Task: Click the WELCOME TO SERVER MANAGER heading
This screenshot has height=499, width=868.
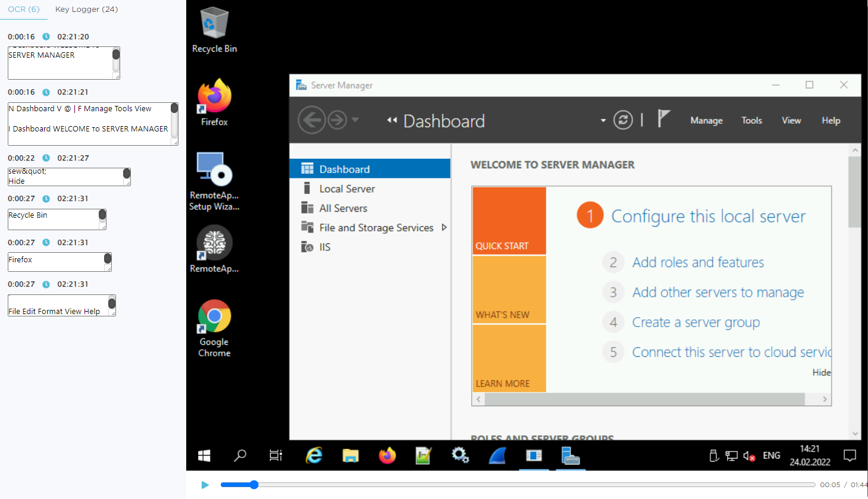Action: (x=553, y=165)
